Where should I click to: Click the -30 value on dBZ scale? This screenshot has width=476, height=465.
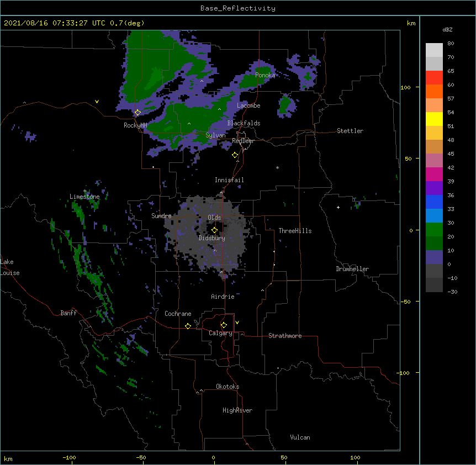coord(452,292)
